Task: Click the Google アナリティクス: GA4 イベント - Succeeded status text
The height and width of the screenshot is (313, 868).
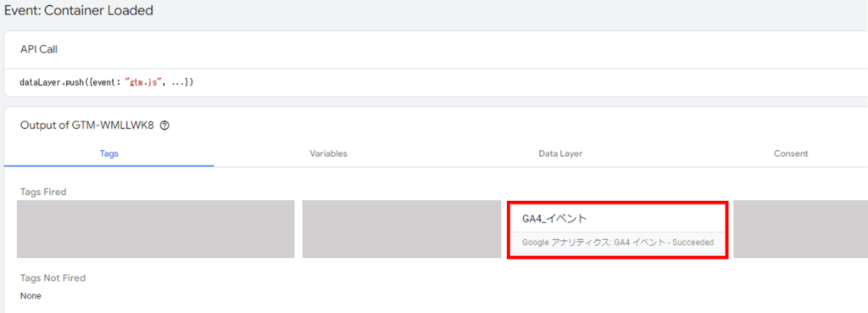Action: click(x=618, y=242)
